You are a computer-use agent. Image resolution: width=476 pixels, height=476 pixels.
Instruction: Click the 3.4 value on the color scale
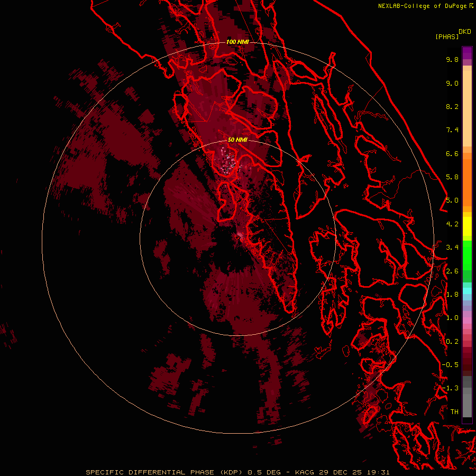[x=452, y=248]
